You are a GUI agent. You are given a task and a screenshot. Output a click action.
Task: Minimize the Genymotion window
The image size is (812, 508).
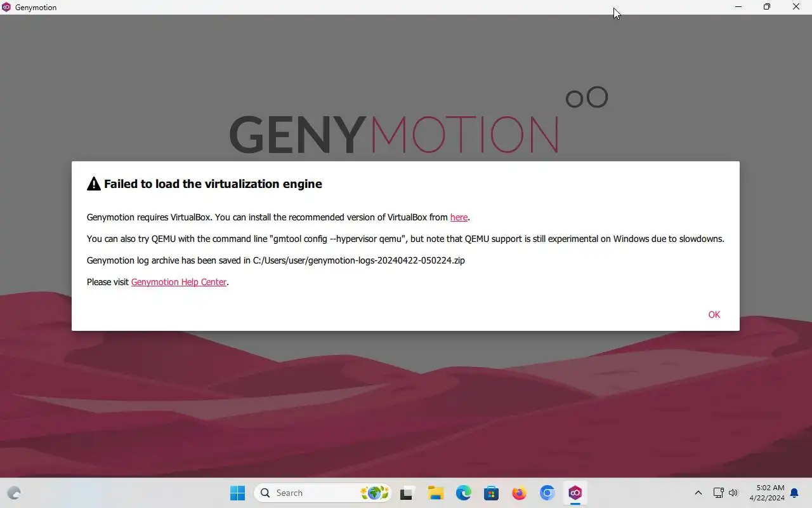[738, 7]
